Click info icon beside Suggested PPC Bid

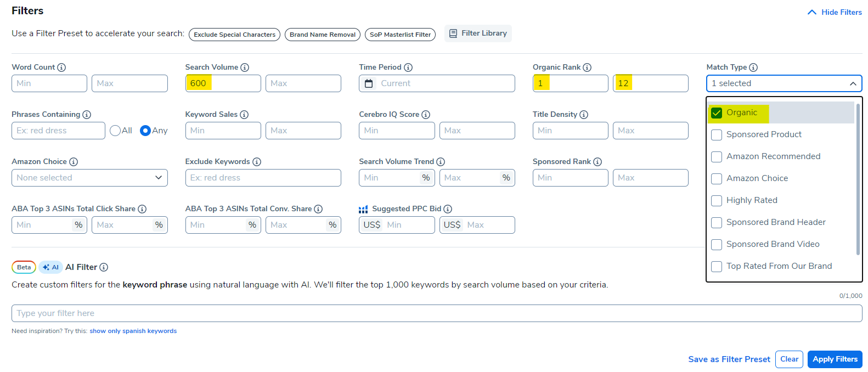(448, 209)
